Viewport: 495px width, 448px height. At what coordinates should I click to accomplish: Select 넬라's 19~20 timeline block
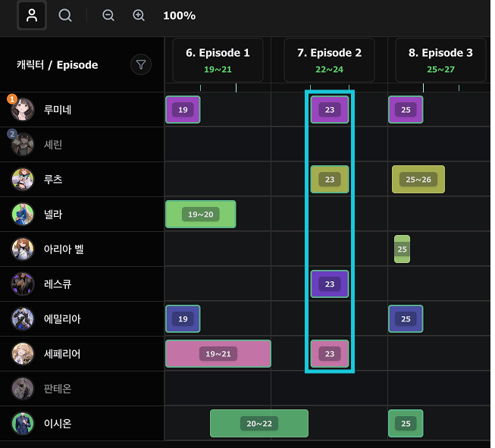point(201,215)
